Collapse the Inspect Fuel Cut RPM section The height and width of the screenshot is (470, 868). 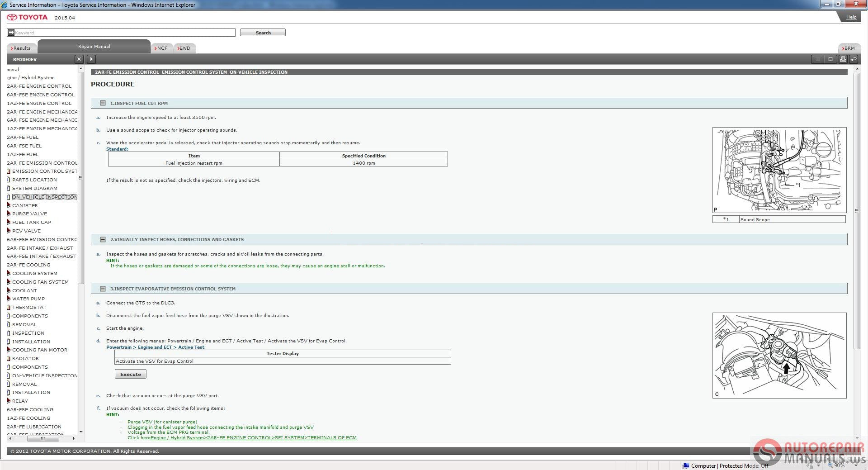(x=103, y=103)
